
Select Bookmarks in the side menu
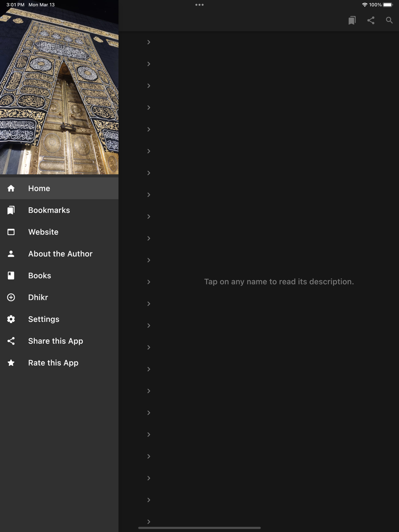(x=59, y=210)
